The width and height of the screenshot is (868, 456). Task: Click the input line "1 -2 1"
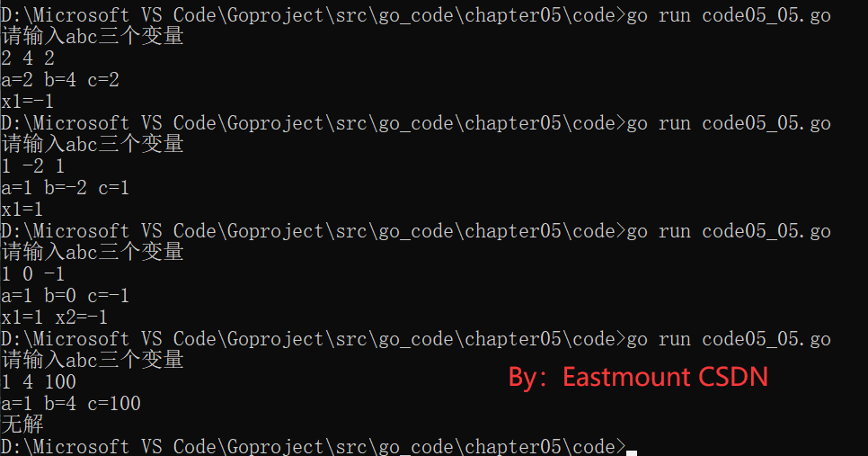(x=33, y=166)
